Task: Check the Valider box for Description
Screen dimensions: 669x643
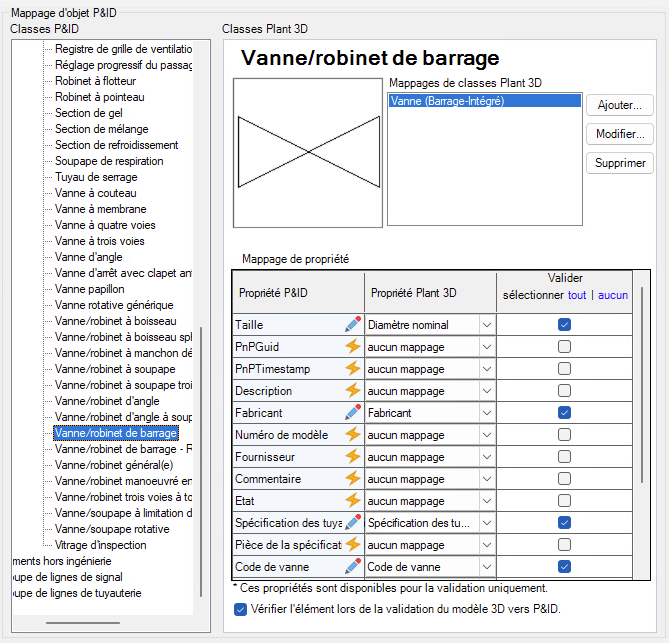Action: [564, 391]
